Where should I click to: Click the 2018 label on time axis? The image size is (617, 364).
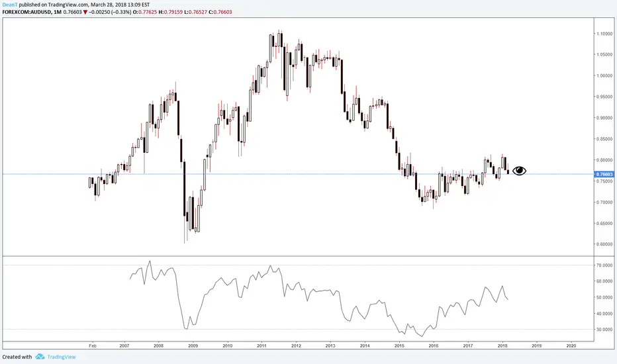click(502, 346)
